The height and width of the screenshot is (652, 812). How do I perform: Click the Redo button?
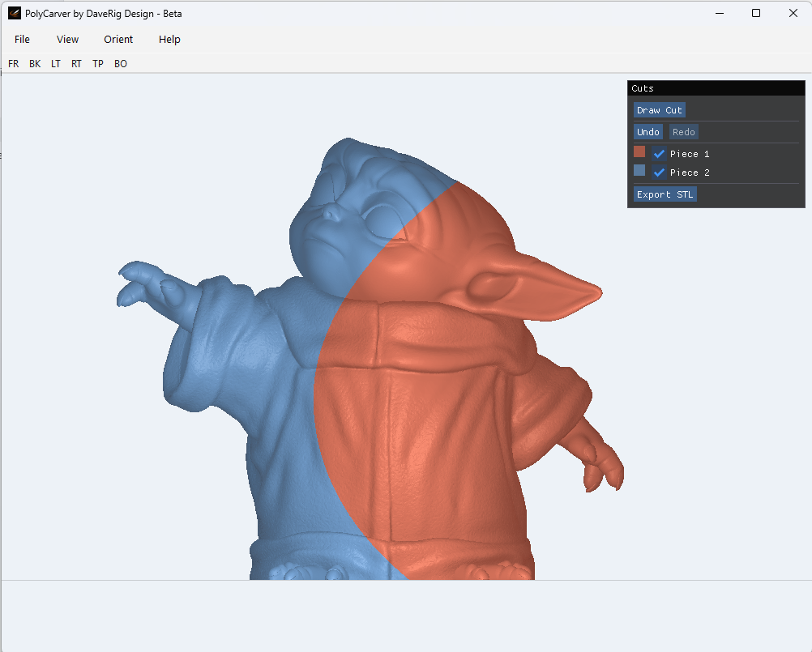[x=684, y=132]
